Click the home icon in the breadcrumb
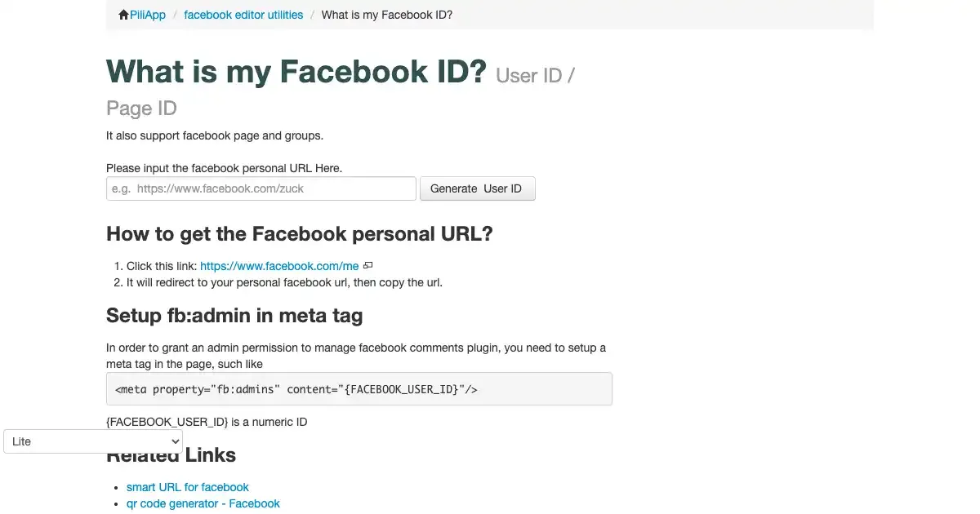The height and width of the screenshot is (514, 980). click(x=123, y=15)
